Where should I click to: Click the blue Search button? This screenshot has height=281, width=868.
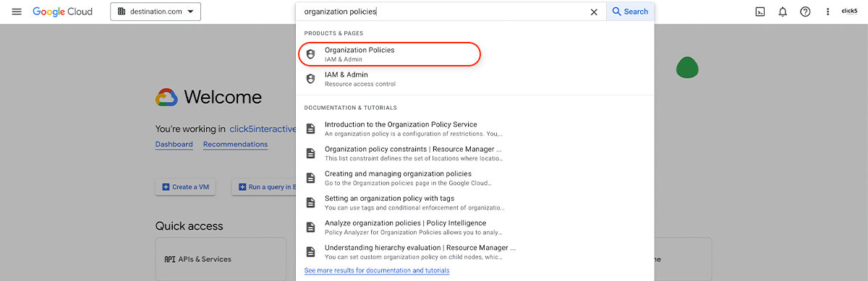pos(630,12)
